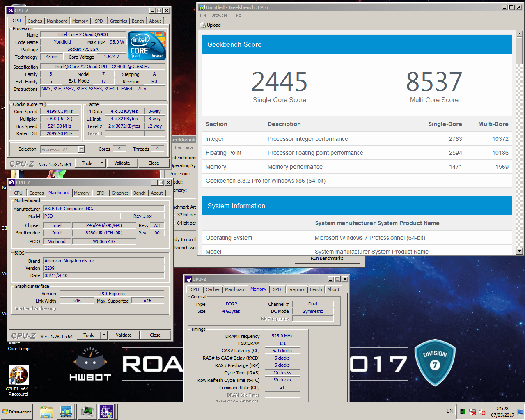Click the Memory Type value DDR2
Image resolution: width=525 pixels, height=420 pixels.
pos(232,304)
